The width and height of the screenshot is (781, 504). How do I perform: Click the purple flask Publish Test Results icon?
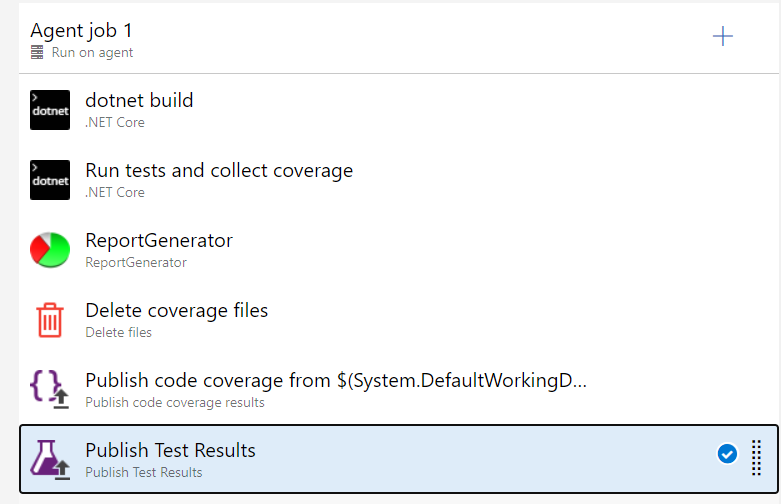coord(50,459)
